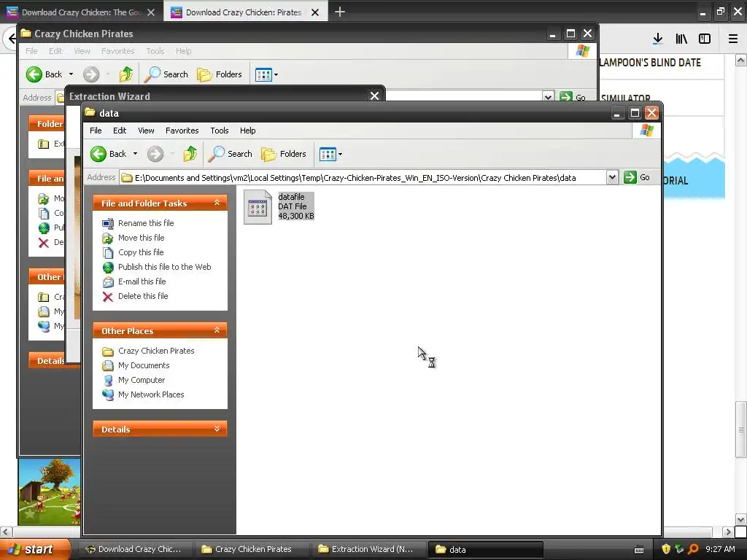The image size is (747, 560).
Task: Expand Details panel in data window
Action: 217,429
